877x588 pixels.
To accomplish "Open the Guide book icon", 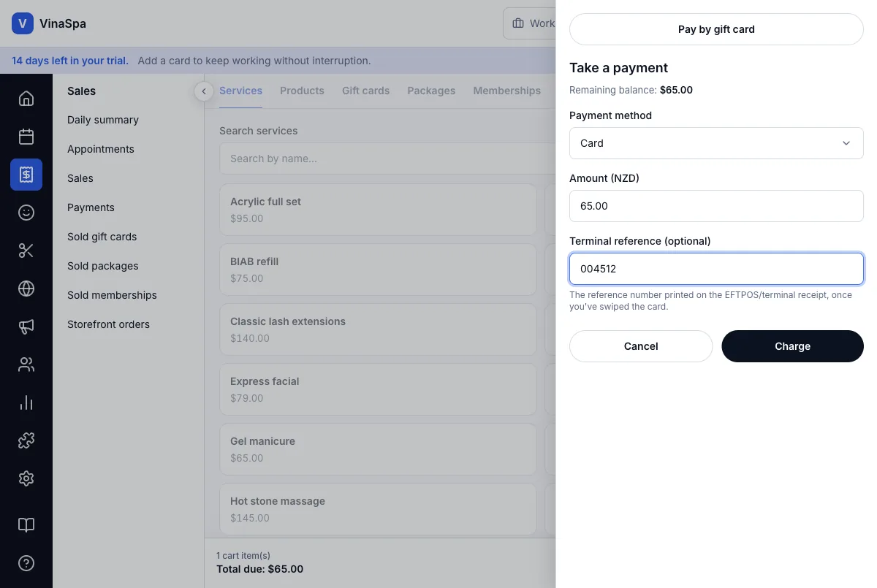I will point(26,525).
